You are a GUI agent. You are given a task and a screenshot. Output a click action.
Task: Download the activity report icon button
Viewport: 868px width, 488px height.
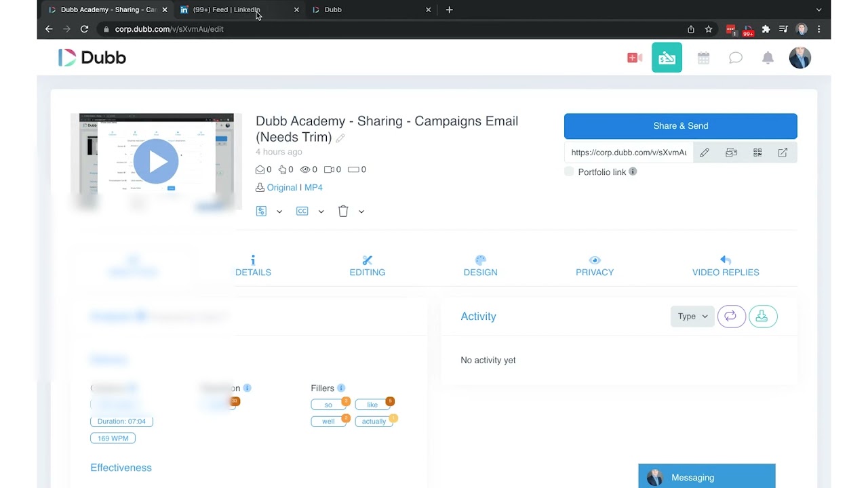tap(763, 316)
